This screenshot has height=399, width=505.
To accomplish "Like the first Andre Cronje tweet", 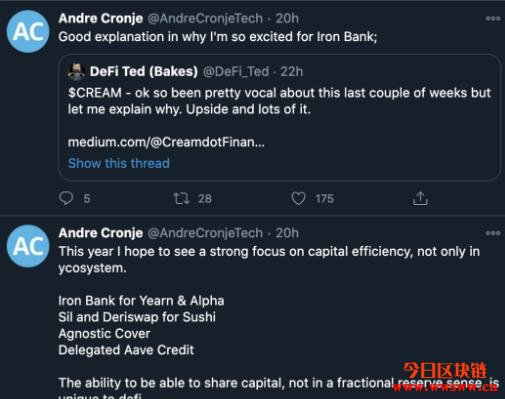I will (x=298, y=198).
